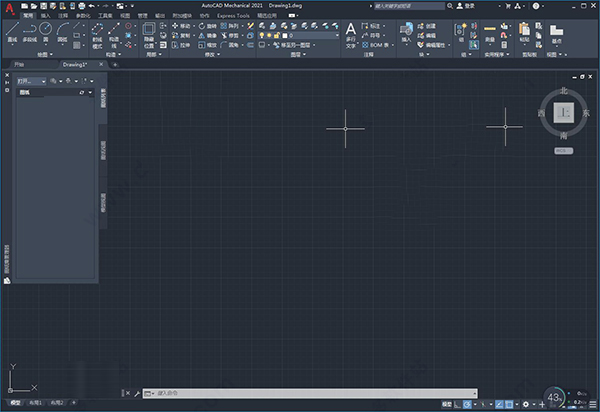Click the Scale tool icon
The width and height of the screenshot is (600, 412).
tap(202, 45)
